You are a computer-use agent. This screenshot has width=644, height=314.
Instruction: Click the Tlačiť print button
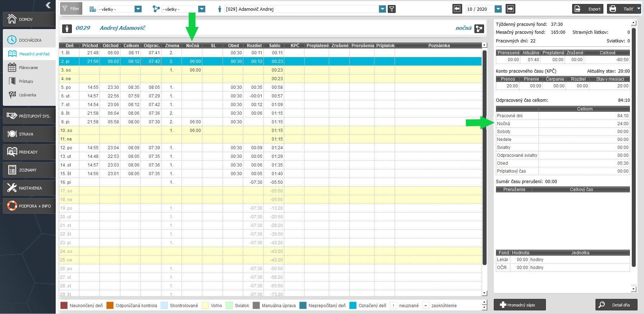[x=621, y=9]
